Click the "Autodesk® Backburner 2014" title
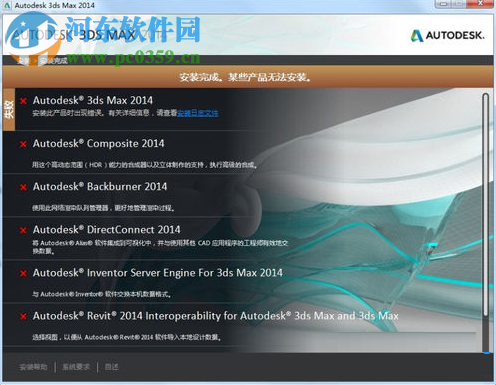This screenshot has height=385, width=496. click(x=100, y=187)
